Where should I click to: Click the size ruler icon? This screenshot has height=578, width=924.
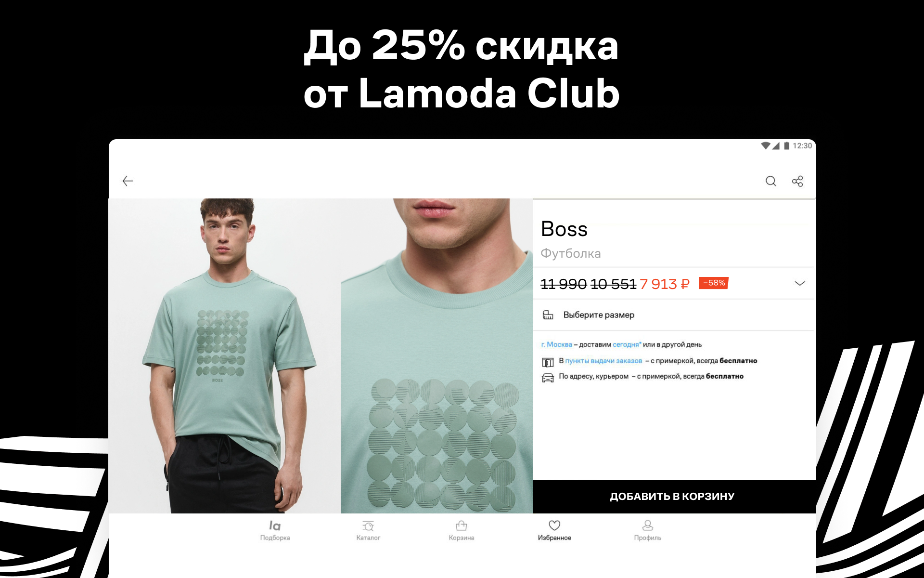pos(548,315)
